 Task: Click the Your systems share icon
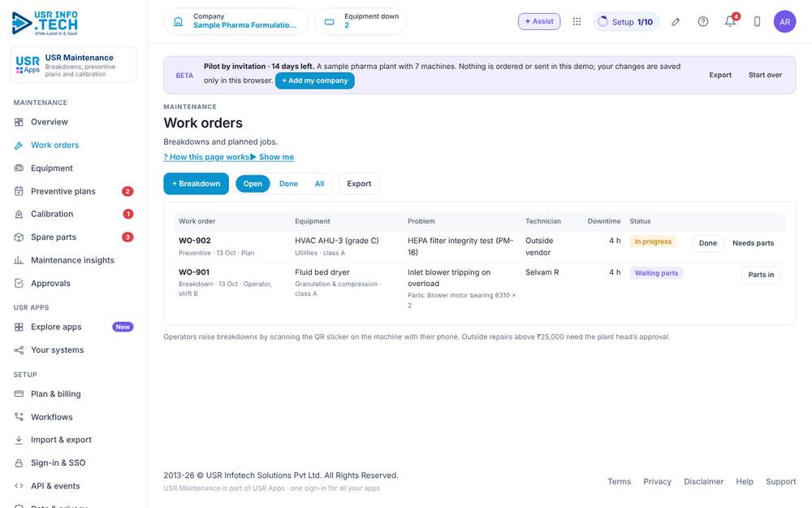coord(19,350)
